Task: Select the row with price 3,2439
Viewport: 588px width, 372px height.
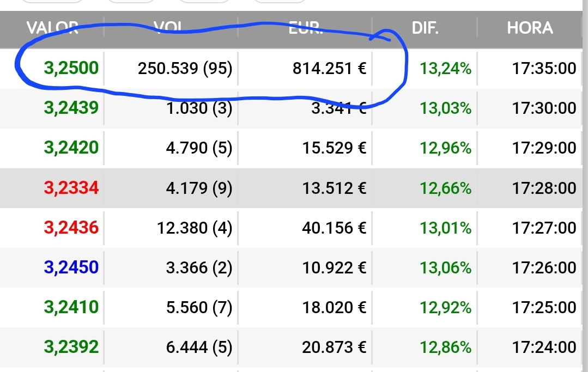Action: tap(291, 108)
